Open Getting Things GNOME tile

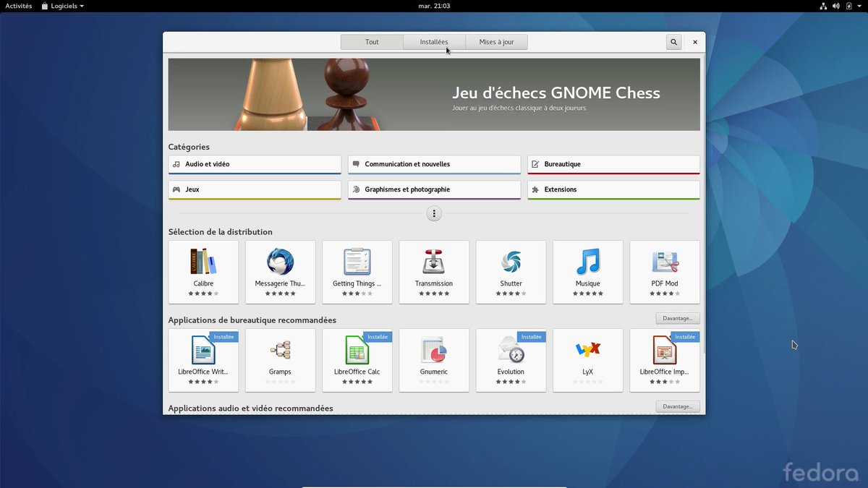coord(357,272)
